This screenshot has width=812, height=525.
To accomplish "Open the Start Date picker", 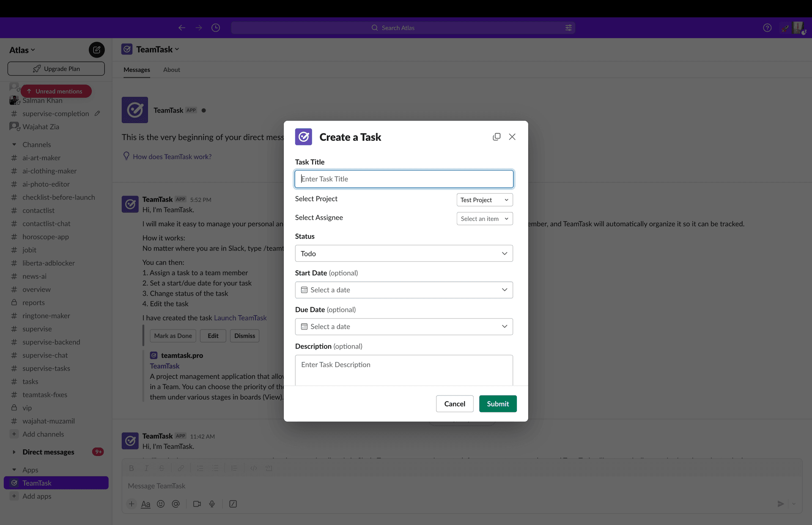I will click(x=404, y=290).
